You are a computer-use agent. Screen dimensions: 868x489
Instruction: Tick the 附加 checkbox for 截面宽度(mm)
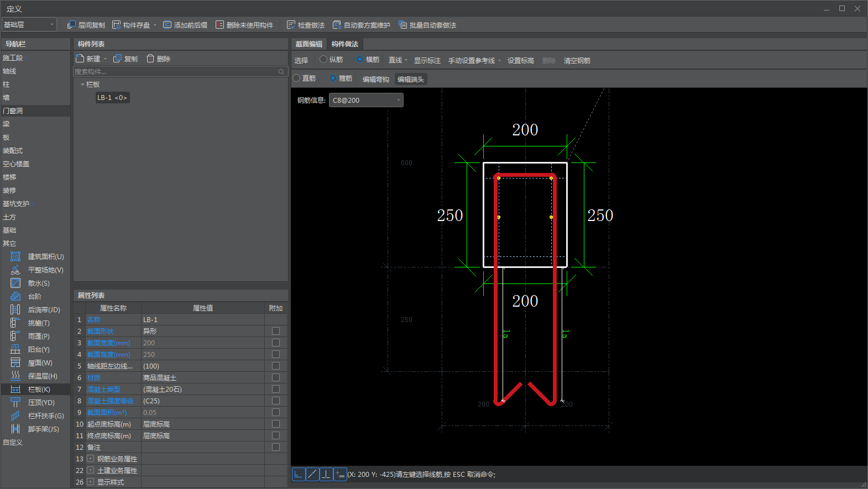click(x=276, y=343)
